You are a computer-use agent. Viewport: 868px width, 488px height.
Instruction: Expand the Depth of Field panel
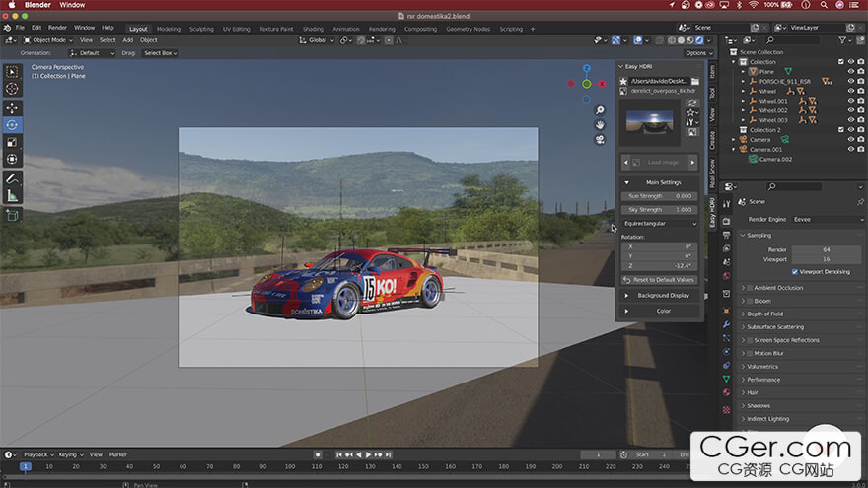[764, 314]
